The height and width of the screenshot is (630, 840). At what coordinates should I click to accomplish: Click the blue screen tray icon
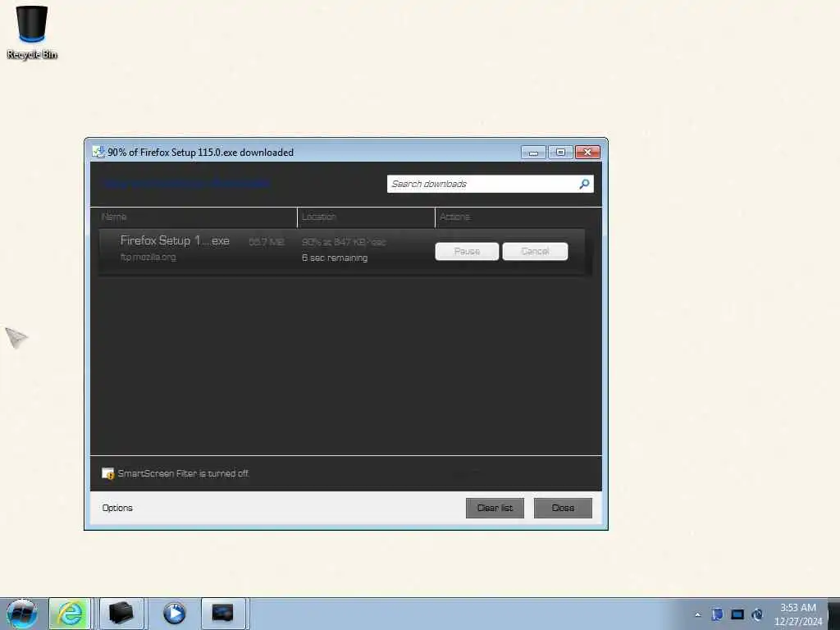(x=737, y=614)
